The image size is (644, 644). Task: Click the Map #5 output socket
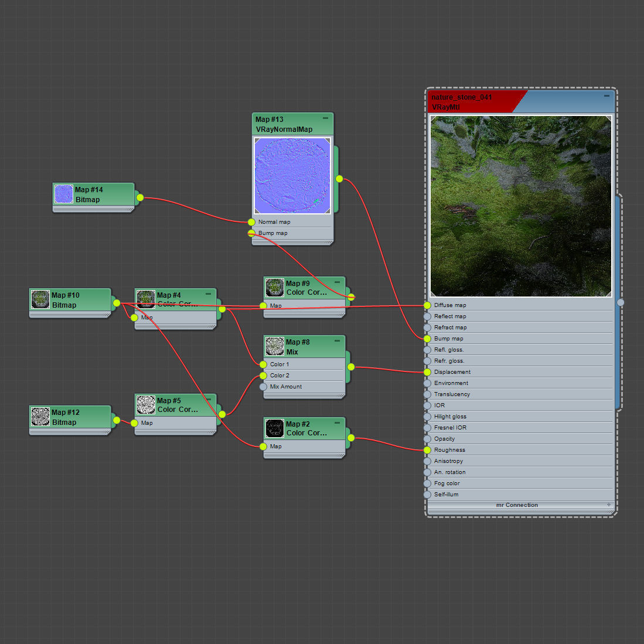point(222,414)
